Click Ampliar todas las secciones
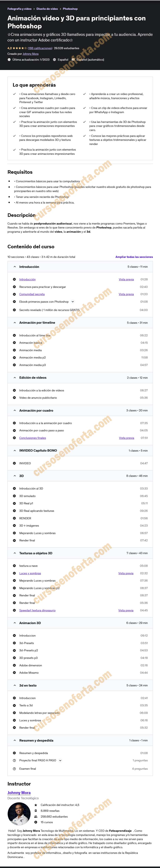This screenshot has height=868, width=160. pyautogui.click(x=134, y=257)
